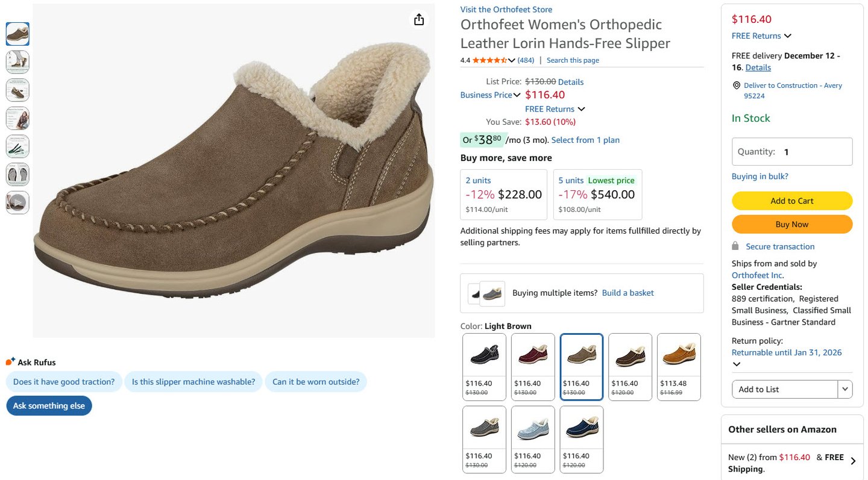Viewport: 868px width, 480px height.
Task: Play the product video thumbnail
Action: click(17, 202)
